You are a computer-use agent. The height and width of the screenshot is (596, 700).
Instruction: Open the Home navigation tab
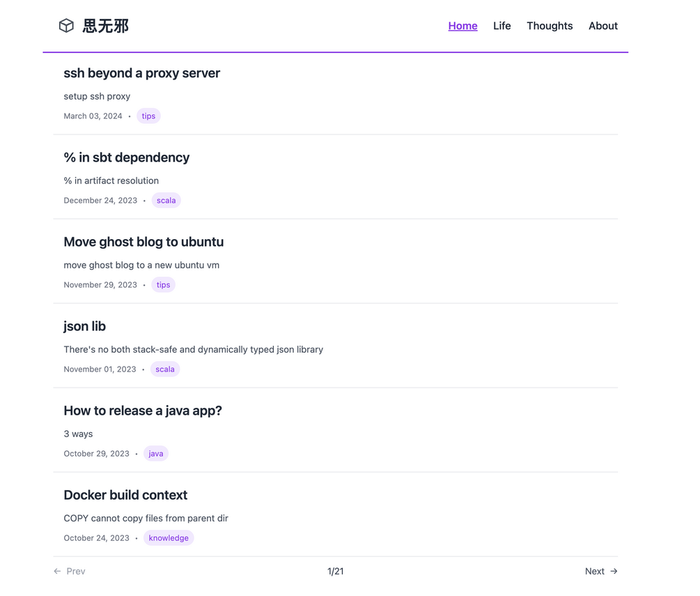(x=462, y=26)
